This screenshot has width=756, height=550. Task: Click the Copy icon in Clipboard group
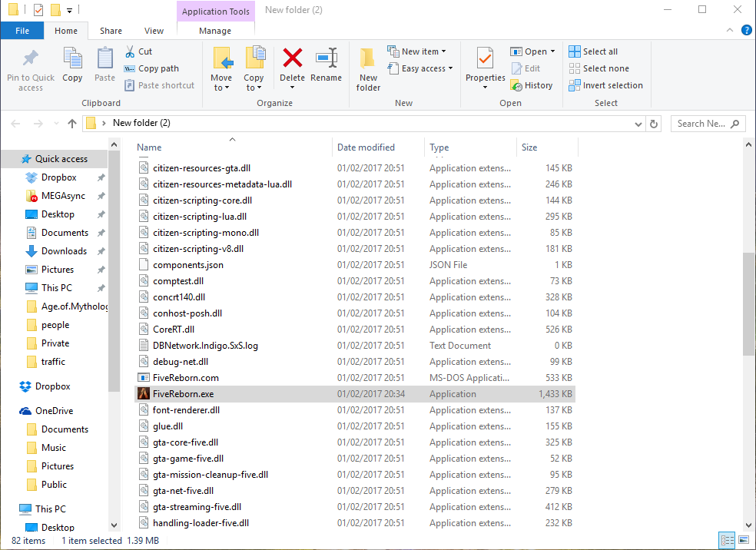click(72, 59)
